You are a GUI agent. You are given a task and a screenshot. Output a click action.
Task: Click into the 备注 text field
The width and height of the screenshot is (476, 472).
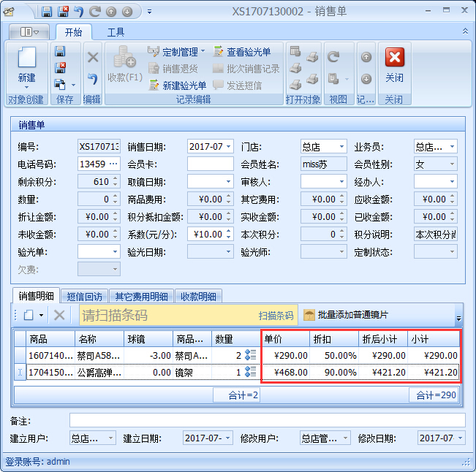(266, 420)
